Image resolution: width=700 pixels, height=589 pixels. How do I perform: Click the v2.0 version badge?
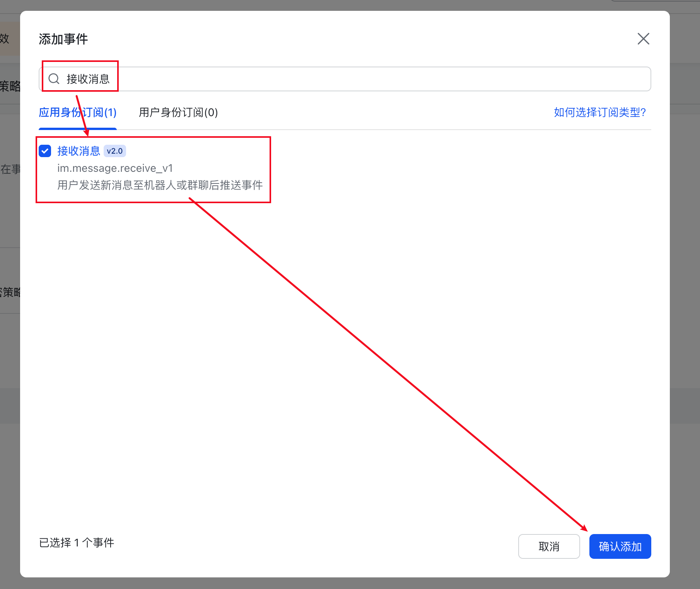(x=114, y=151)
